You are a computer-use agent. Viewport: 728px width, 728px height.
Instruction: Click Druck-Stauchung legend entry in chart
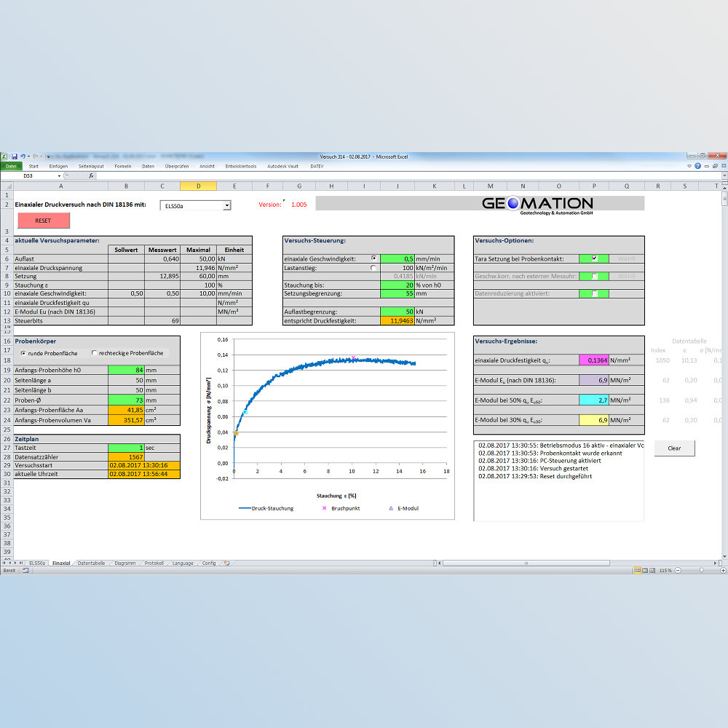[x=266, y=508]
